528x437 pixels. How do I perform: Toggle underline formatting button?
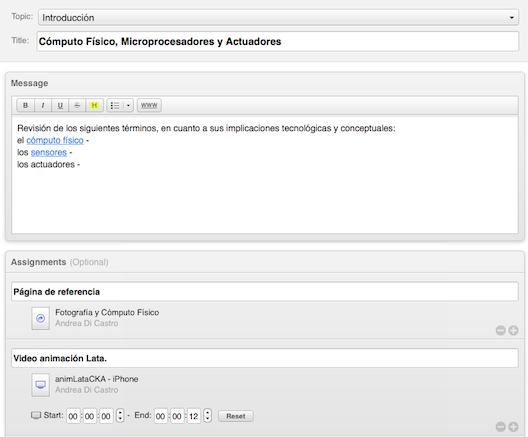tap(60, 105)
